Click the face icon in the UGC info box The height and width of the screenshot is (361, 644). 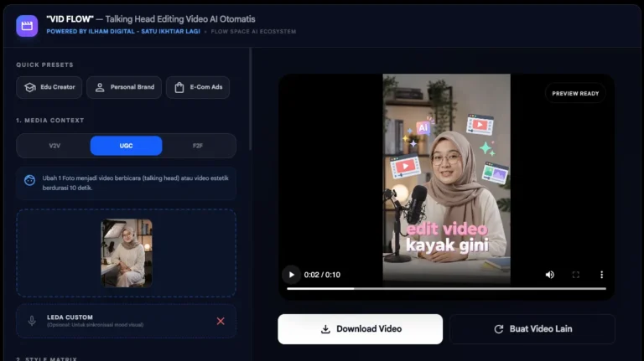(29, 180)
